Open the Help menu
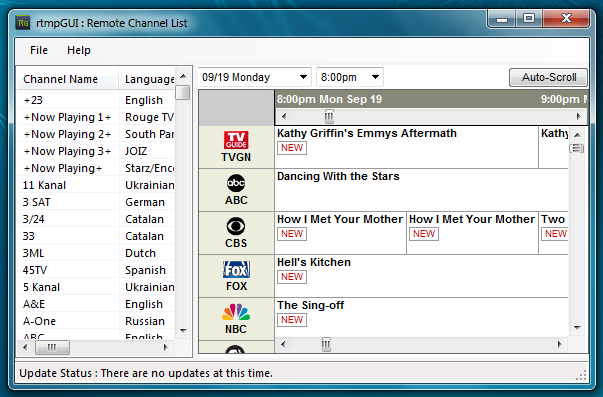The height and width of the screenshot is (397, 603). [x=79, y=50]
